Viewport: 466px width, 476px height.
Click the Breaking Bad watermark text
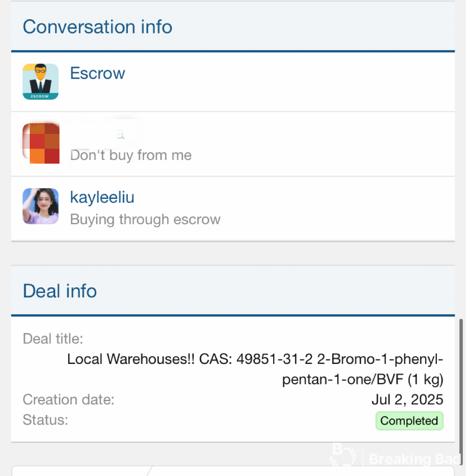[414, 459]
